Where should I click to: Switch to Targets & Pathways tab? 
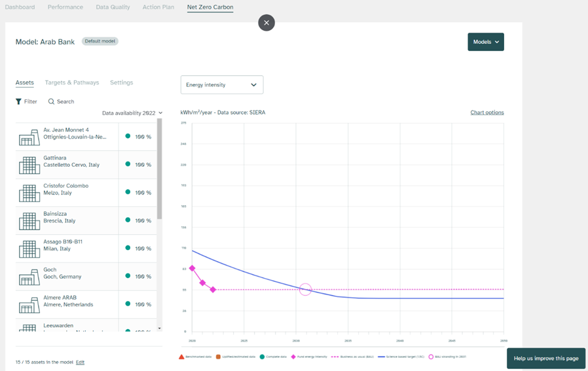tap(72, 82)
